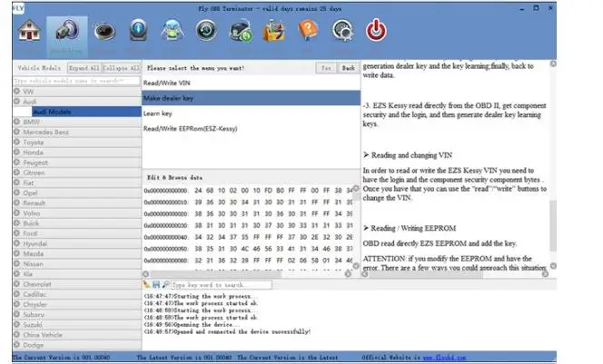Select Audi Models tree item
This screenshot has height=364, width=603.
tap(87, 112)
